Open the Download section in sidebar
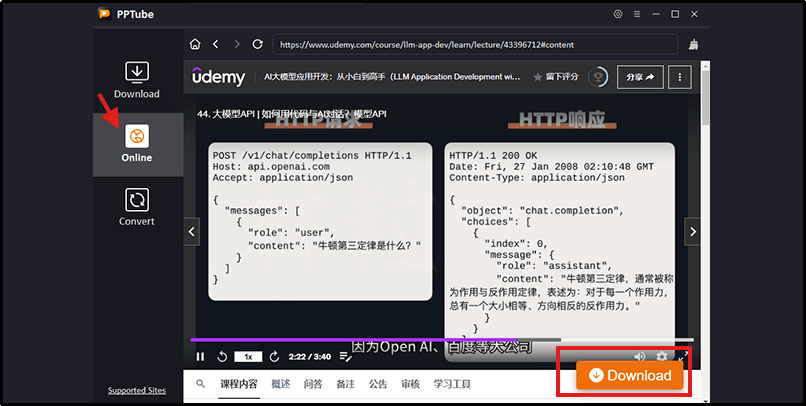 click(x=137, y=80)
